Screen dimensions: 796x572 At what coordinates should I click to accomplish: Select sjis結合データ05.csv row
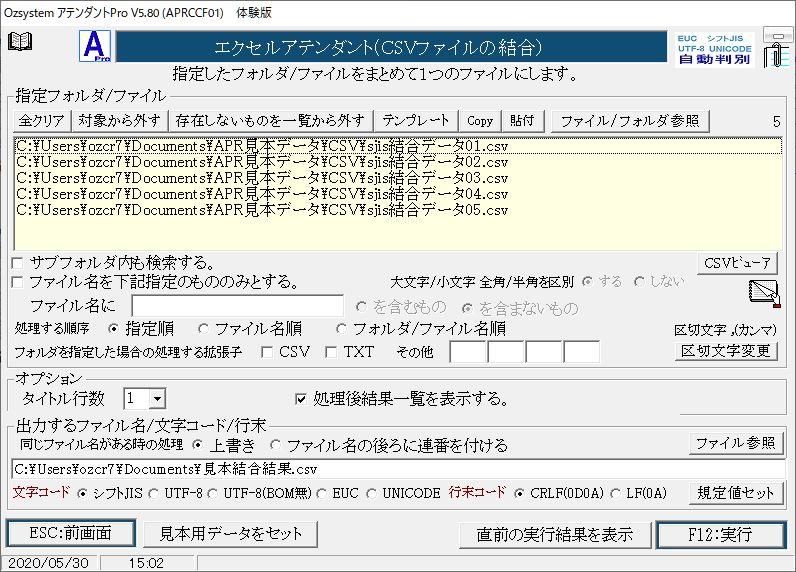[x=398, y=210]
